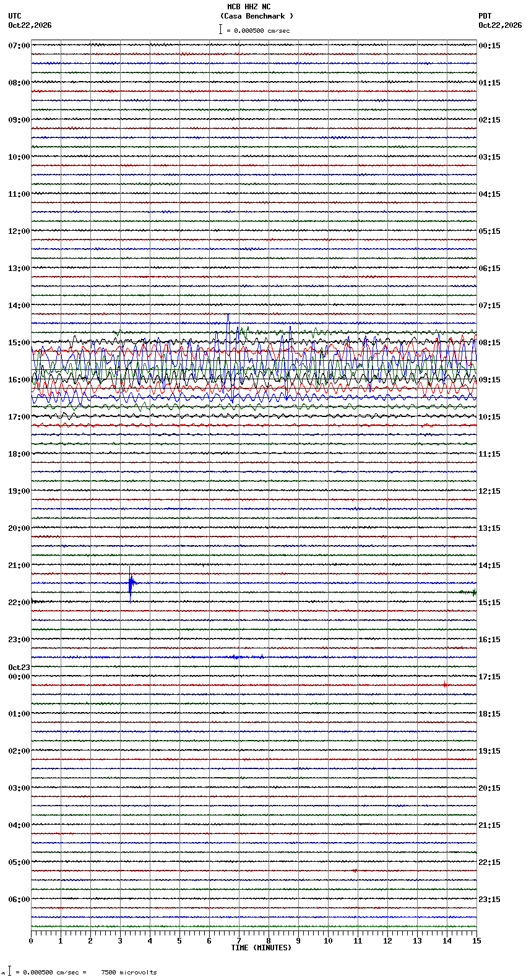Click the '23:15' PDT time label
526x980 pixels.
click(489, 900)
